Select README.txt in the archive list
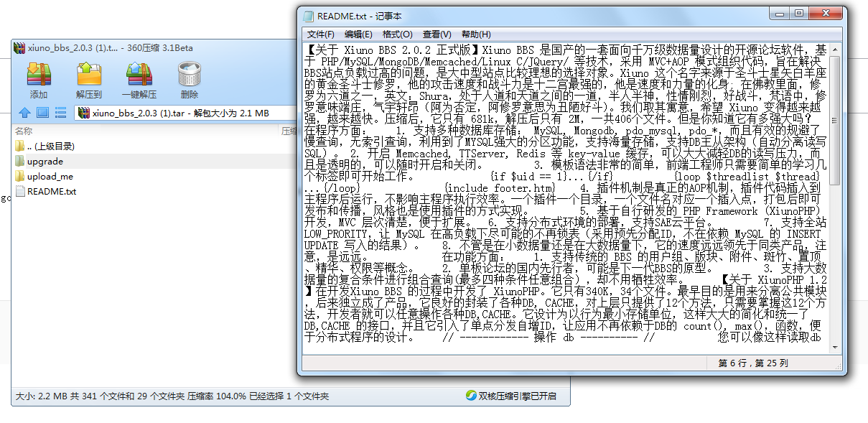 (51, 192)
